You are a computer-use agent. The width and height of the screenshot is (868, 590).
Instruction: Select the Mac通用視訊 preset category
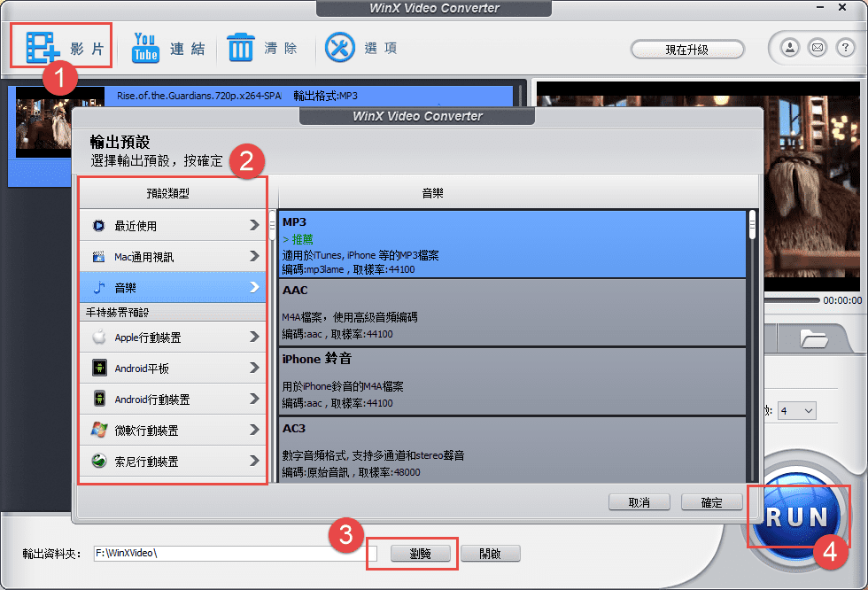173,256
